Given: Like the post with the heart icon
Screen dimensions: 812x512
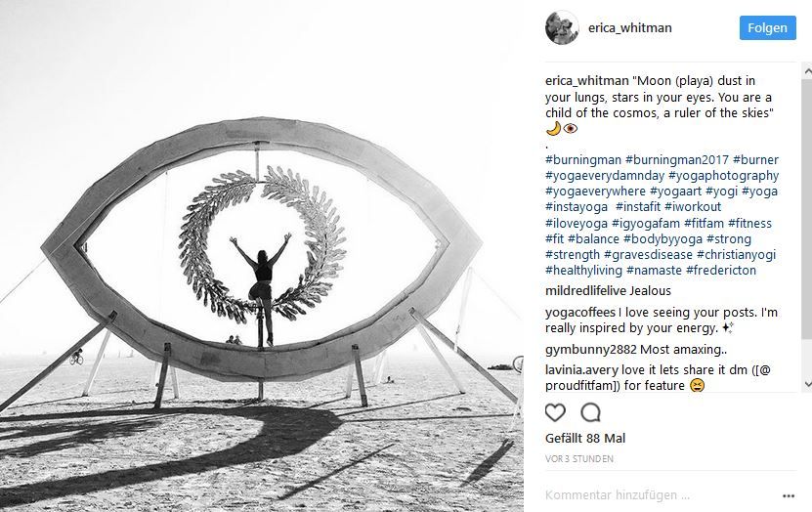Looking at the screenshot, I should pos(555,412).
